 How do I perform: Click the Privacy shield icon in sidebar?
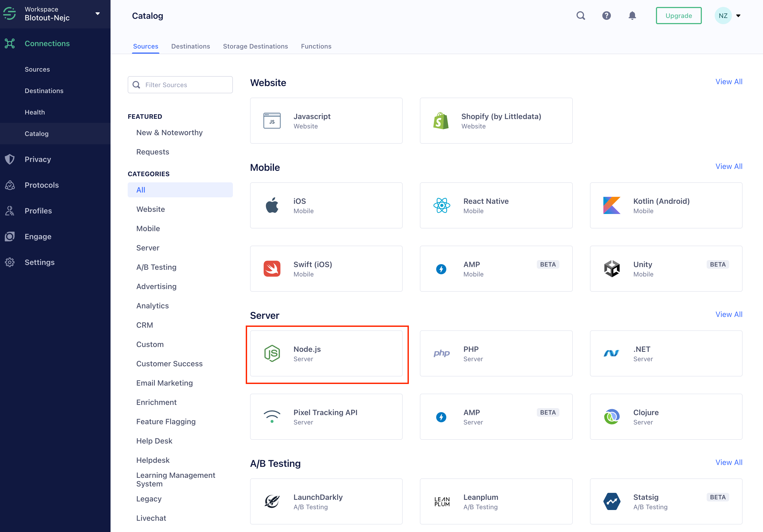10,159
